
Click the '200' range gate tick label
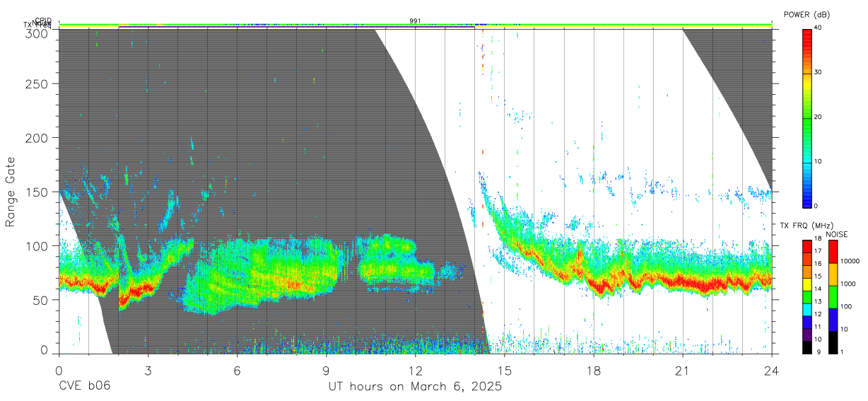(x=36, y=137)
